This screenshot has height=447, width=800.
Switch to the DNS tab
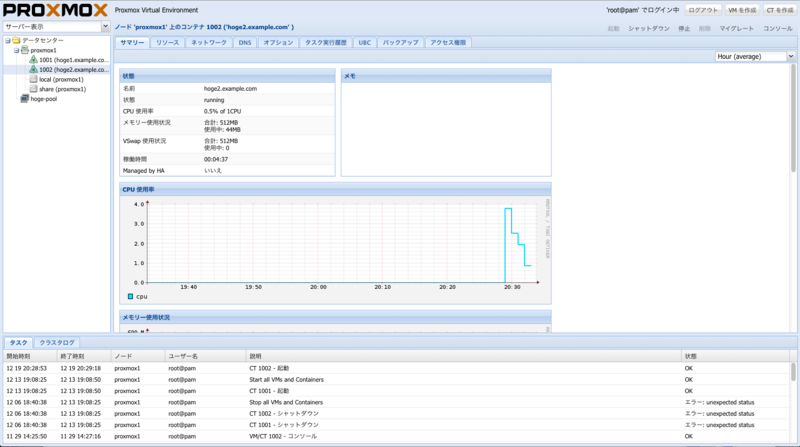click(245, 43)
